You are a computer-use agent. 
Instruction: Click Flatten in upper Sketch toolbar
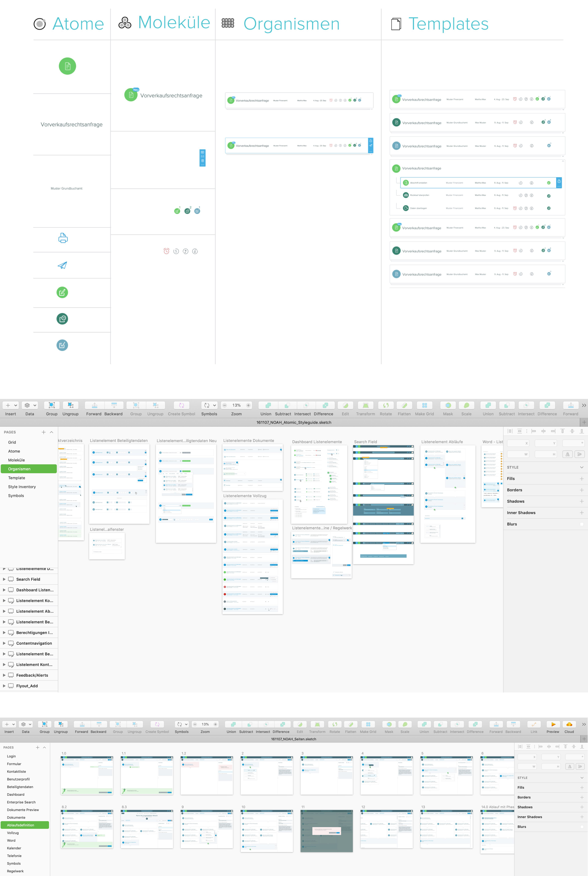click(404, 405)
